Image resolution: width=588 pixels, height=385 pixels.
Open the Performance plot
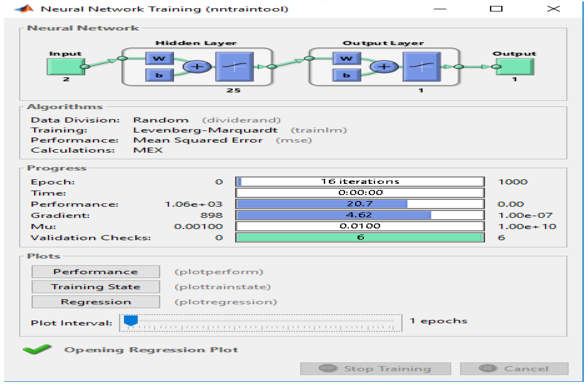pos(96,272)
